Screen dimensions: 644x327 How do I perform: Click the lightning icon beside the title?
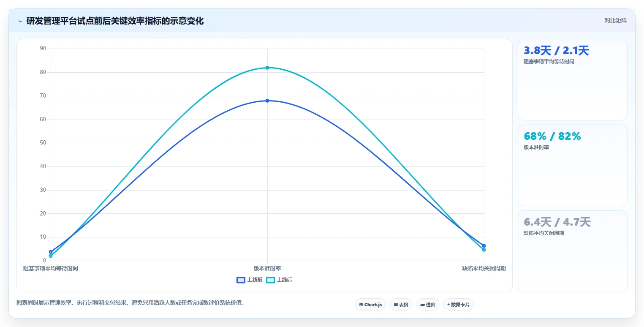coord(20,21)
